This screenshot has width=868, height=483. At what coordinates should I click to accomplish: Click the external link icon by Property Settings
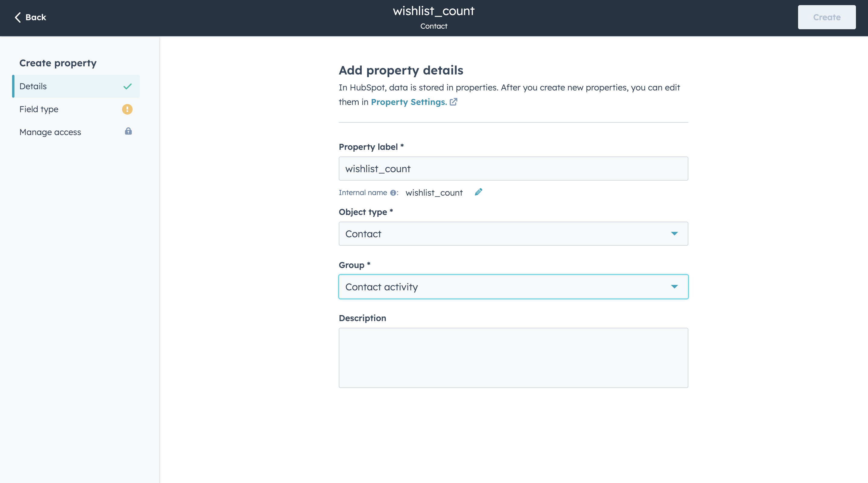pos(454,102)
